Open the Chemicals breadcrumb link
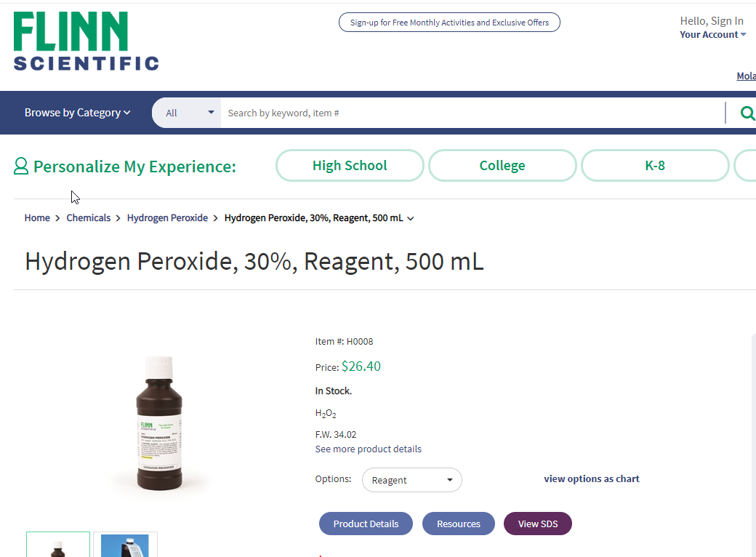Screen dimensions: 756x557 pos(88,218)
